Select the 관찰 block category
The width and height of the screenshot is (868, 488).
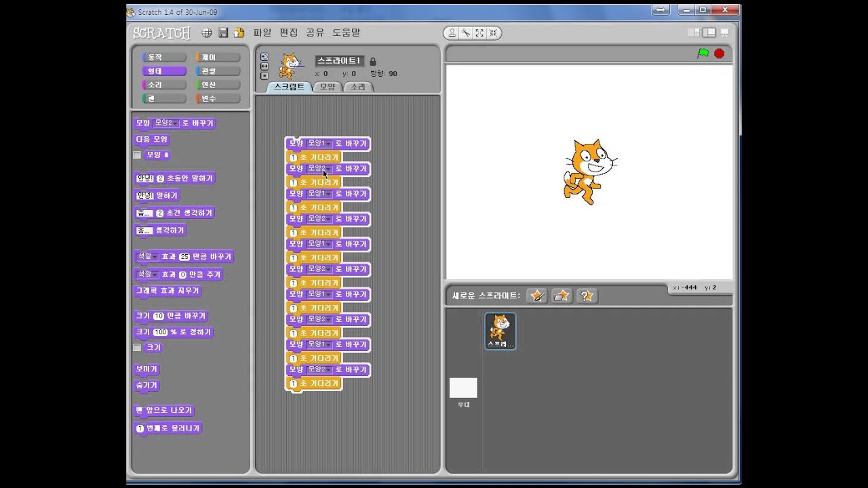point(218,71)
